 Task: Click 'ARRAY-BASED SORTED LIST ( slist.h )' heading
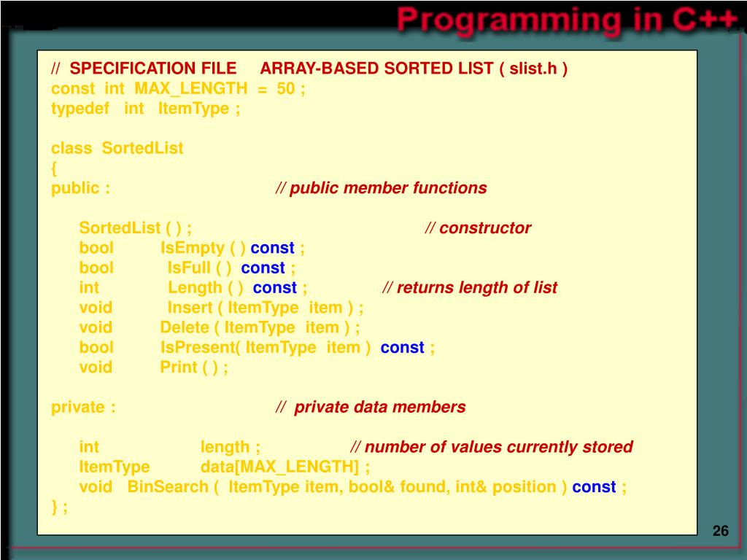pyautogui.click(x=414, y=68)
